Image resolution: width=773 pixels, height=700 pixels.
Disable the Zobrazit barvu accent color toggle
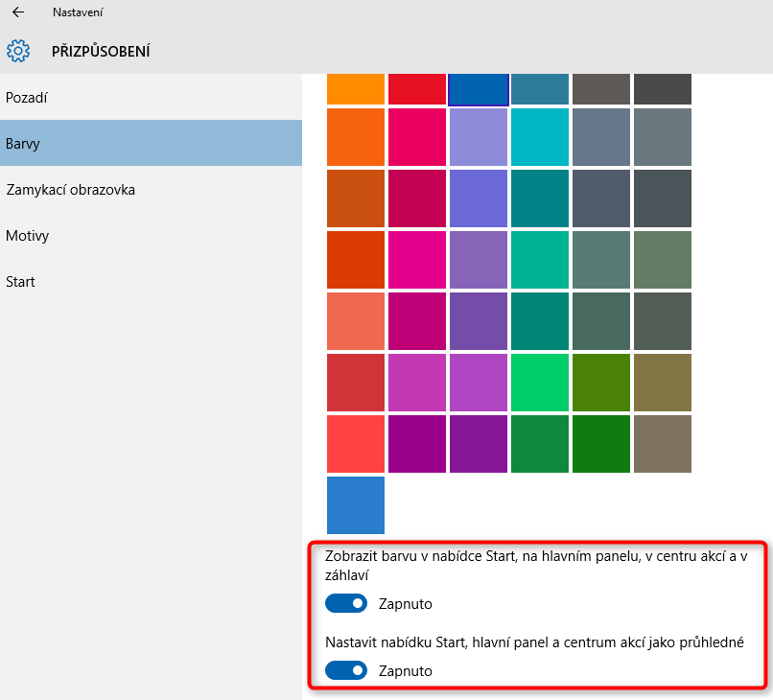click(346, 603)
